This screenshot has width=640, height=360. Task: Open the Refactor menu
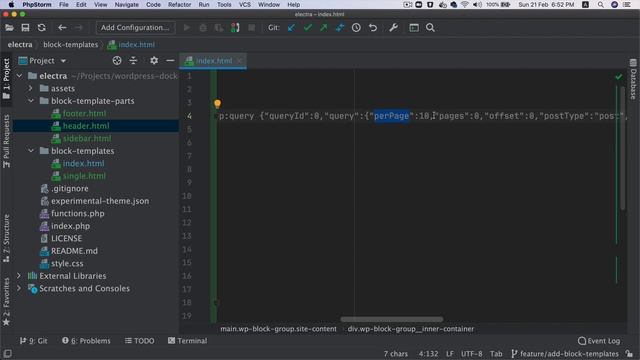180,4
